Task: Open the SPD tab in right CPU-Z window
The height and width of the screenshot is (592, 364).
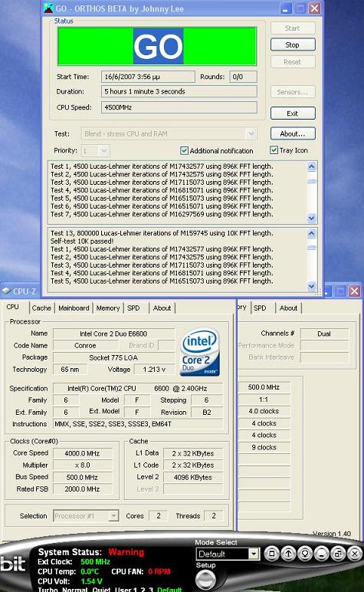Action: point(260,308)
